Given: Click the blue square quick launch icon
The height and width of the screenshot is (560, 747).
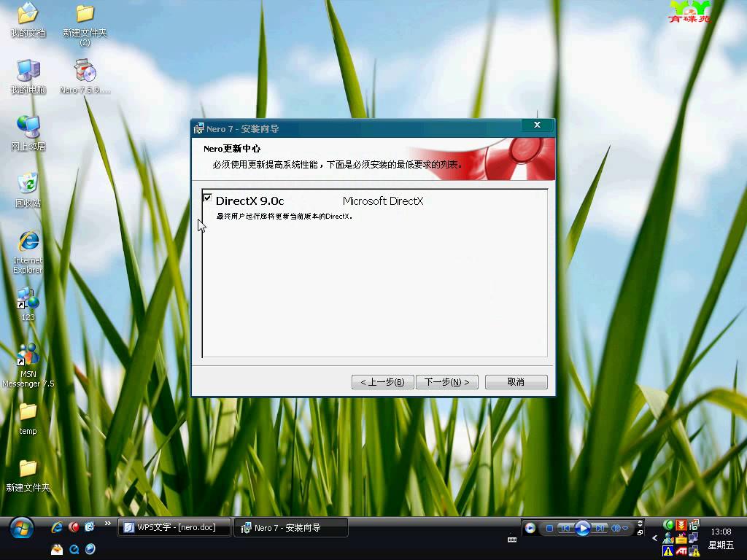Looking at the screenshot, I should (x=90, y=527).
